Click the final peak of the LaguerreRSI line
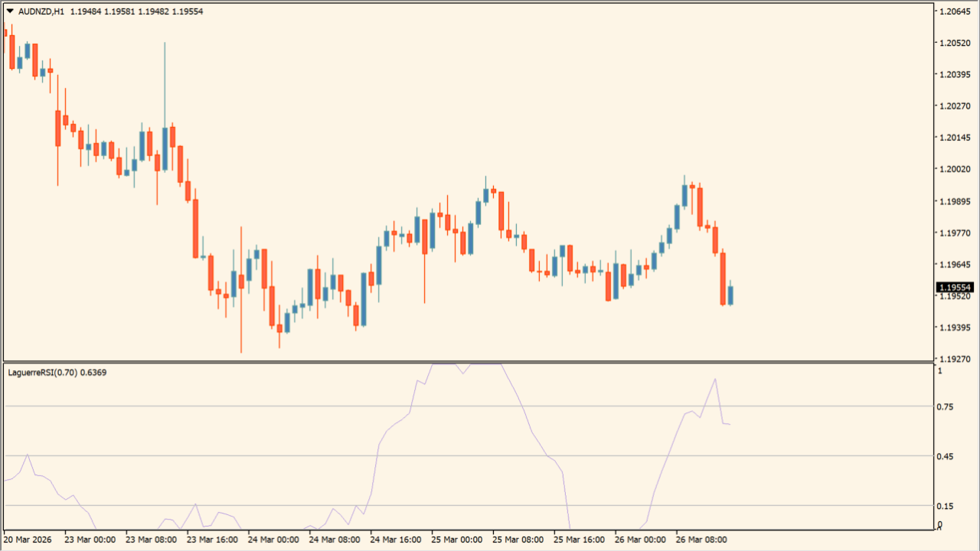The image size is (980, 551). [715, 379]
